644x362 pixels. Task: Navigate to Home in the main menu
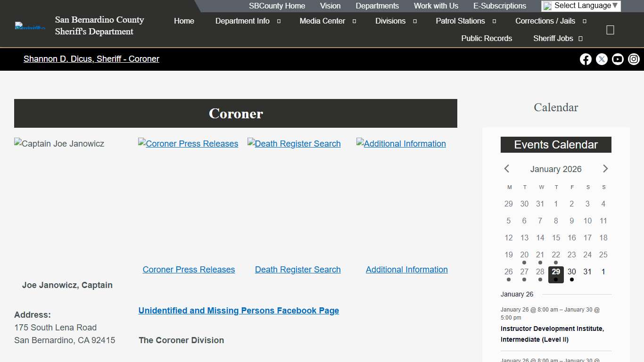click(x=184, y=21)
